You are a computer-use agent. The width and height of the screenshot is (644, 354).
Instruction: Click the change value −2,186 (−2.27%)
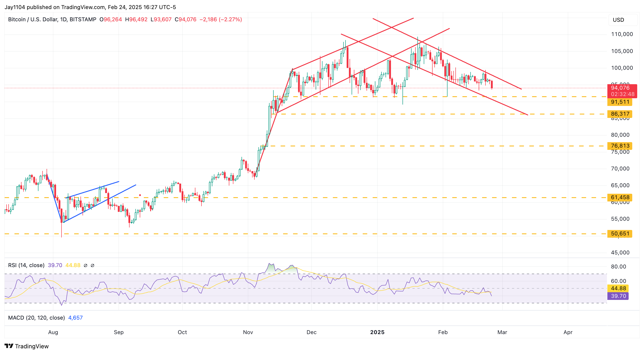(221, 19)
